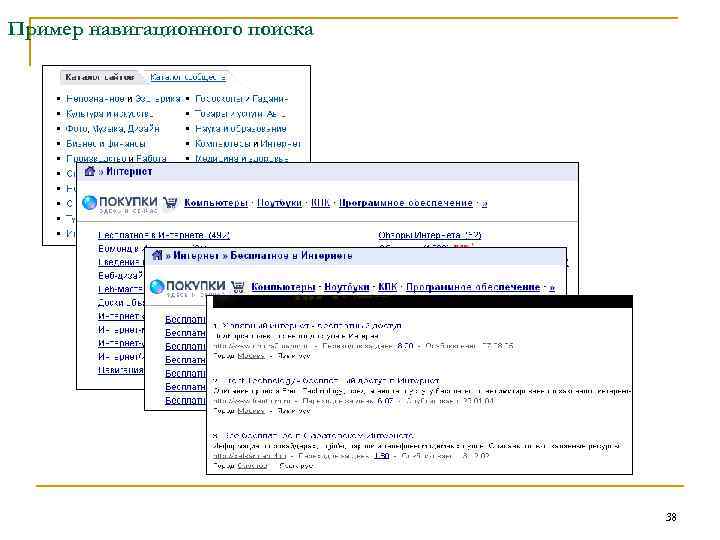Click the Москва city link under the first result

tap(251, 356)
